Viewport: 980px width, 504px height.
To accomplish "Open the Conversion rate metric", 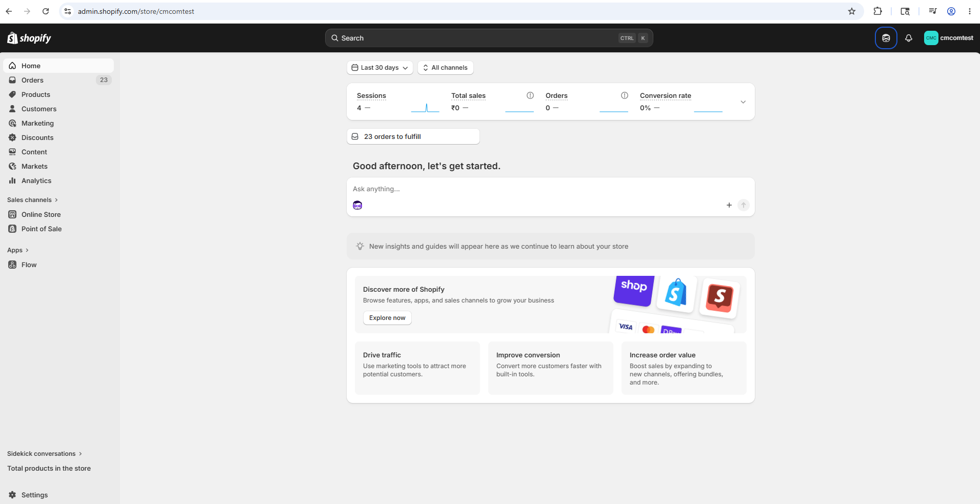I will (x=681, y=102).
